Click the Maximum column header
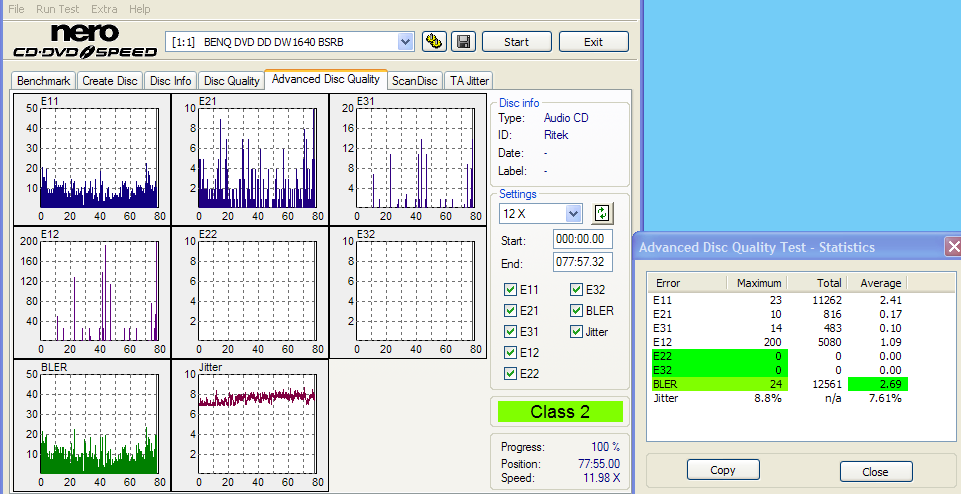Viewport: 961px width, 494px height. [757, 283]
